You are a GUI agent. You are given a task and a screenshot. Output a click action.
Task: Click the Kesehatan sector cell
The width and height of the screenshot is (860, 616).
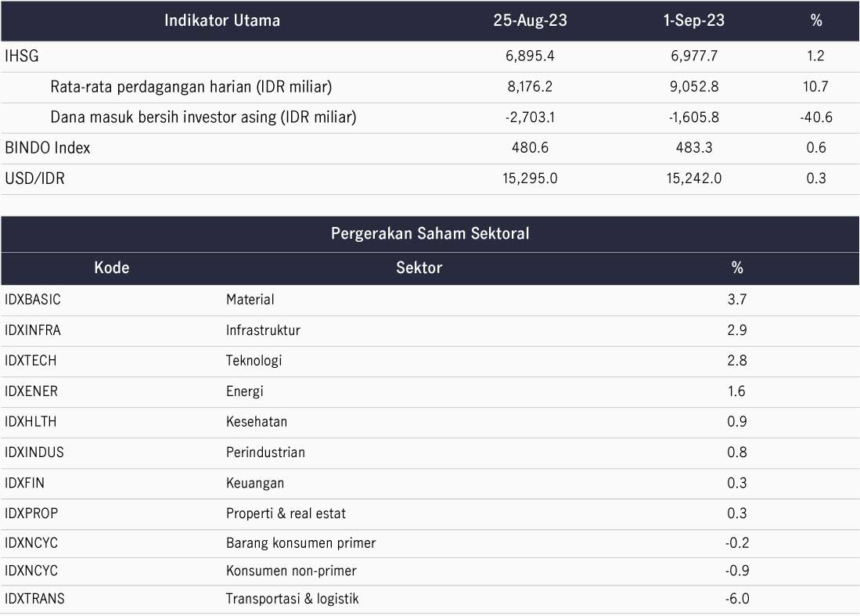click(x=257, y=422)
